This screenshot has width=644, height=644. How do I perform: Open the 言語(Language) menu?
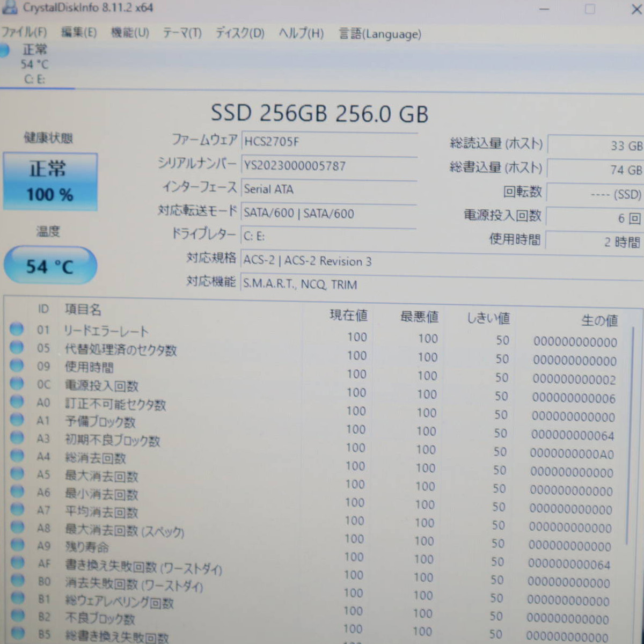(x=380, y=34)
